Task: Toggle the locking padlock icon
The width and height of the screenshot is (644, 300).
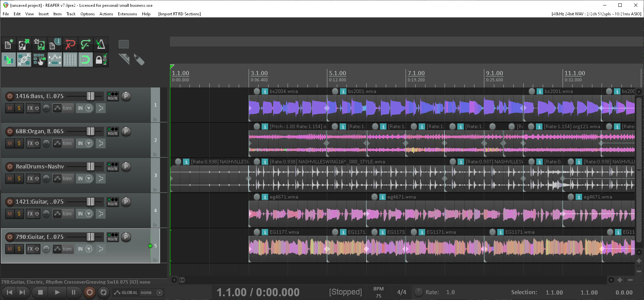Action: click(101, 60)
